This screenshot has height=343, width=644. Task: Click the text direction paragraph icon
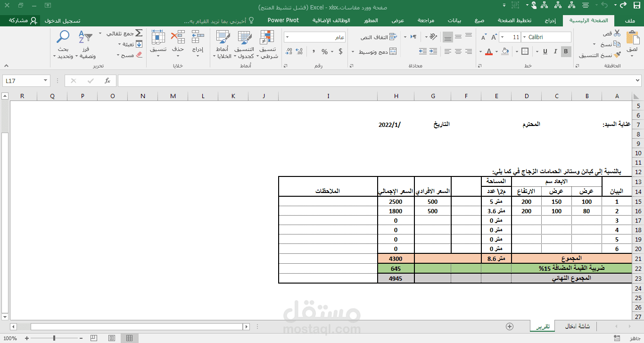[413, 37]
